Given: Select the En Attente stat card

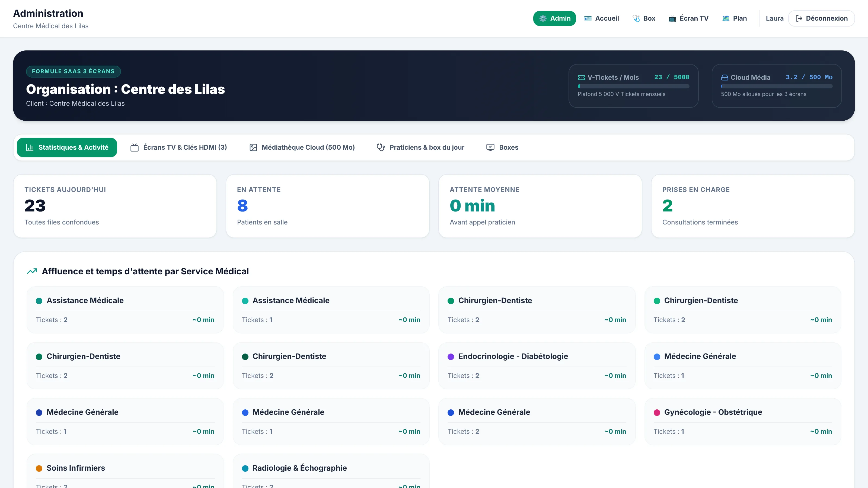Looking at the screenshot, I should (x=327, y=206).
